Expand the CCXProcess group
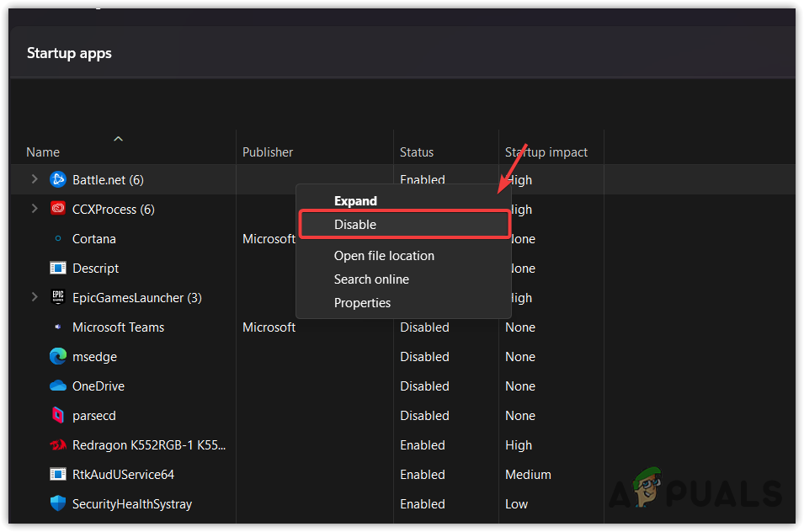The width and height of the screenshot is (804, 532). click(x=34, y=209)
